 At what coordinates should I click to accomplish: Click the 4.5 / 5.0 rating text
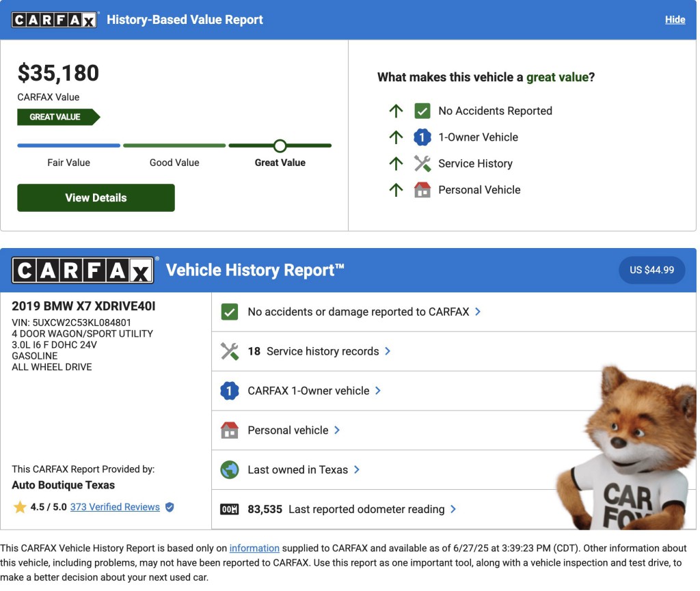tap(49, 507)
